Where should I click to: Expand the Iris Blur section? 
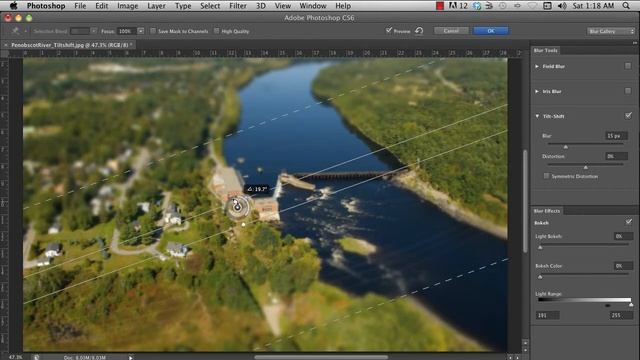click(537, 91)
